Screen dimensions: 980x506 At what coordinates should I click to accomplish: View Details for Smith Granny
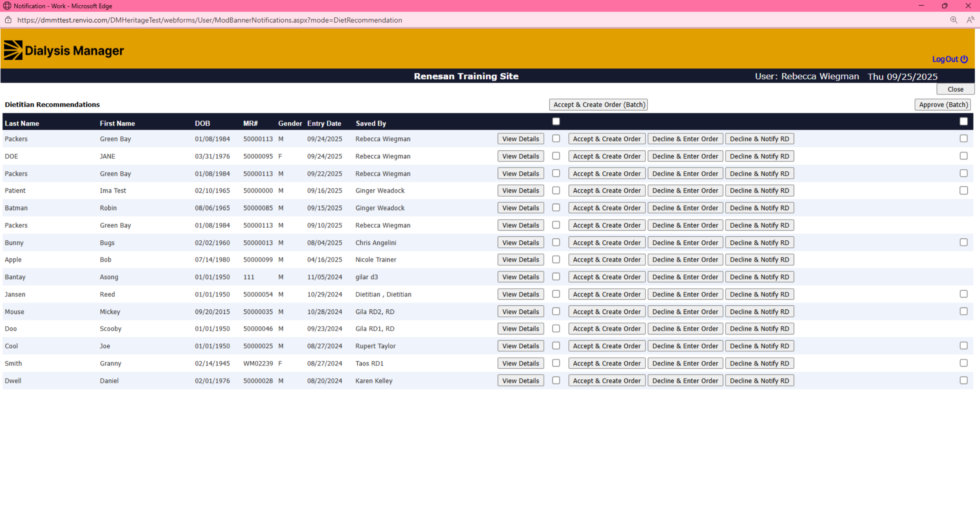521,363
